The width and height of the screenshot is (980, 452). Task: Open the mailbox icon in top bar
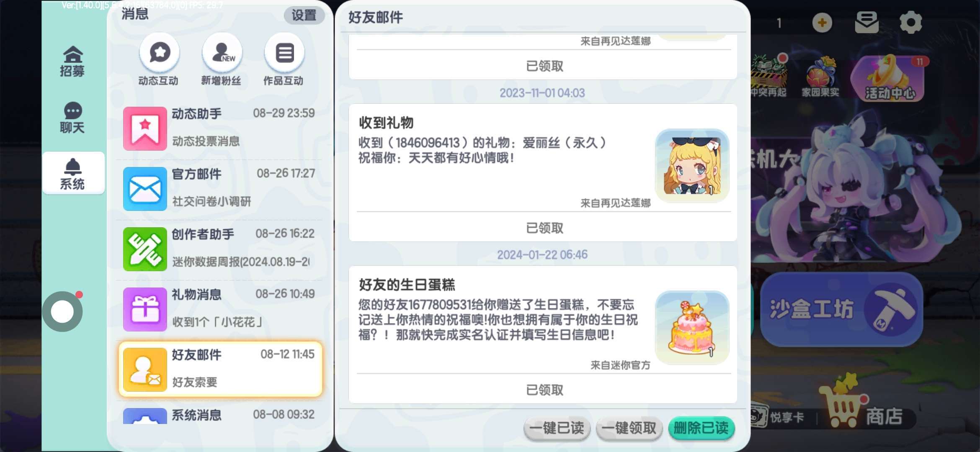pos(867,23)
